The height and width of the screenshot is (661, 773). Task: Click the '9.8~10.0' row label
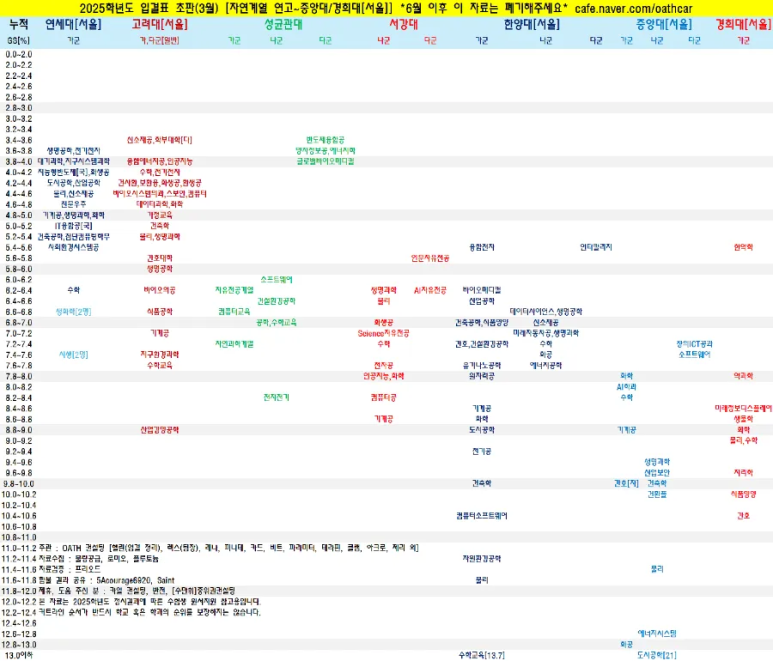pos(19,484)
